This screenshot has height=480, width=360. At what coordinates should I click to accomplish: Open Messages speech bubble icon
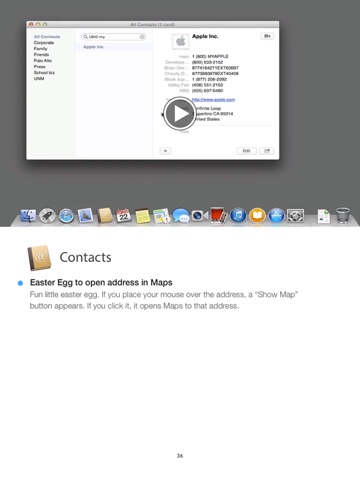(181, 216)
